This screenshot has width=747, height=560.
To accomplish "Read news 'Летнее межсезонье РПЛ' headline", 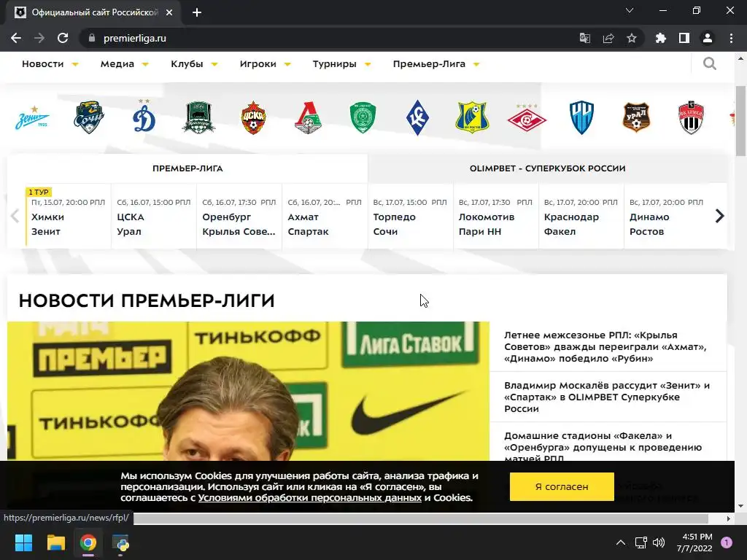I will click(605, 346).
